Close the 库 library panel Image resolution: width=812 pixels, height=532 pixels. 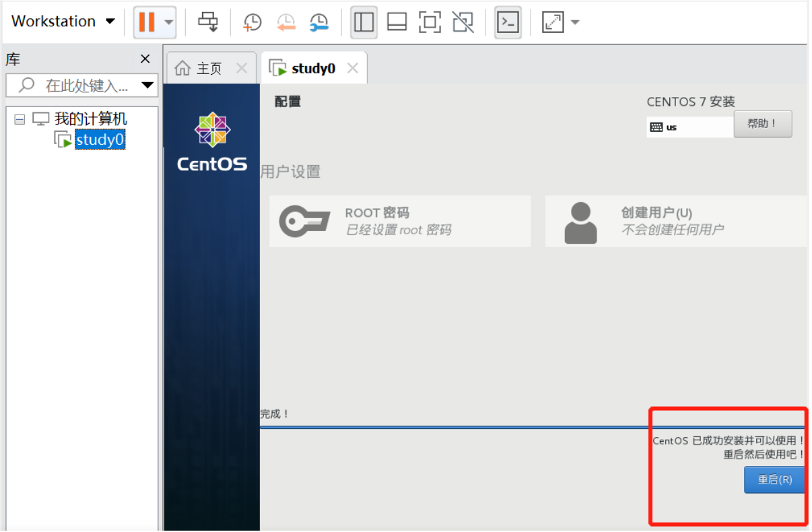(145, 59)
